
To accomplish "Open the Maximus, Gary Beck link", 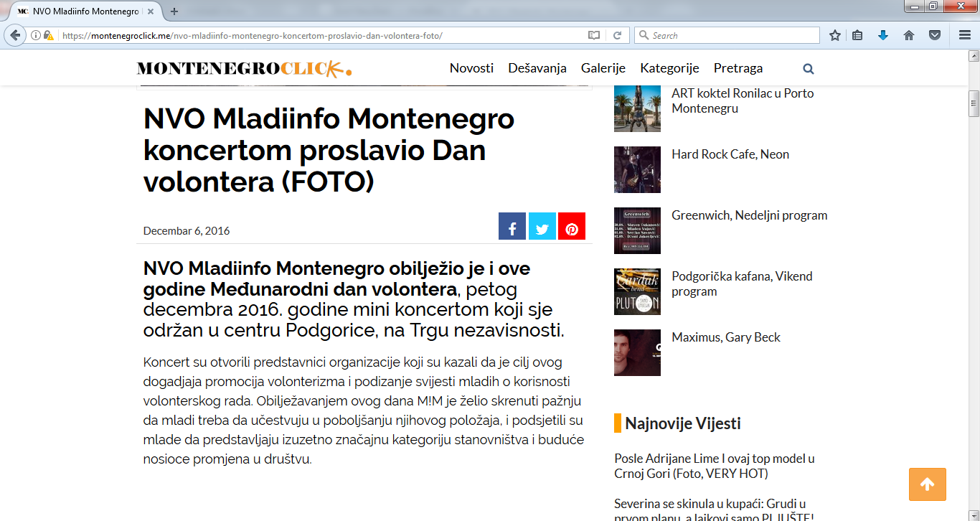I will 726,337.
